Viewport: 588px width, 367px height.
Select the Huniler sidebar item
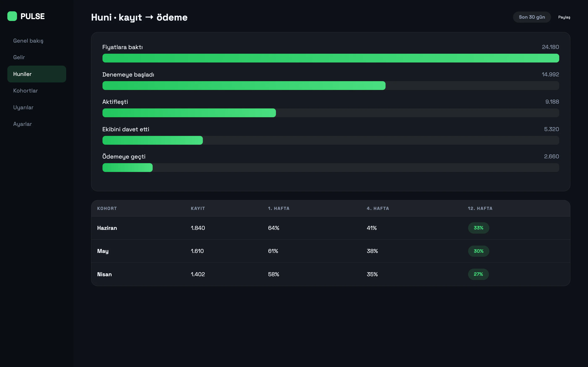click(x=37, y=74)
